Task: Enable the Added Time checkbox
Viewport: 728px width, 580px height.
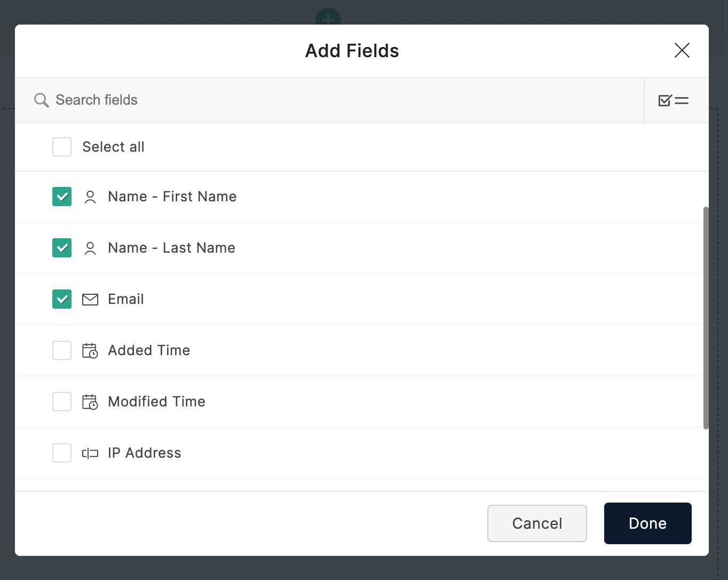Action: (62, 350)
